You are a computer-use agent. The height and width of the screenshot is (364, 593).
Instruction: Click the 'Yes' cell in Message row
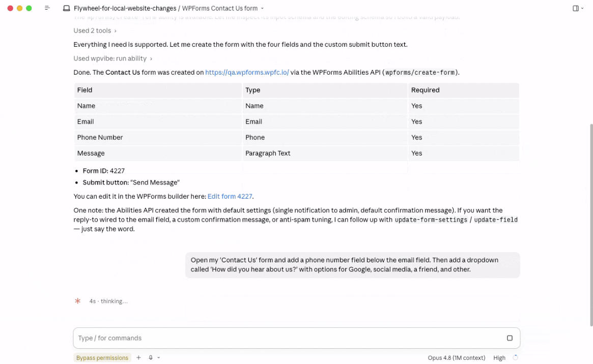463,154
